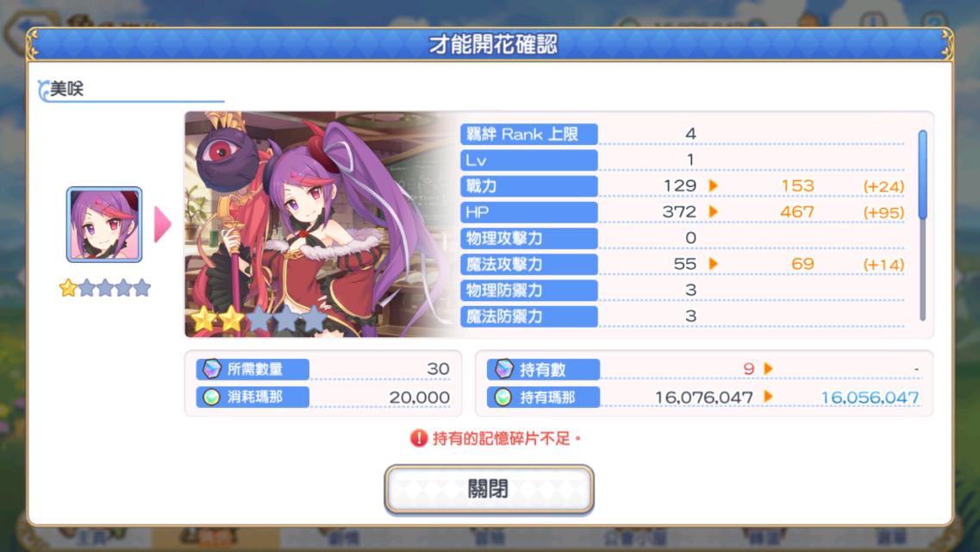Select the HP stat row label
The width and height of the screenshot is (980, 552).
528,212
